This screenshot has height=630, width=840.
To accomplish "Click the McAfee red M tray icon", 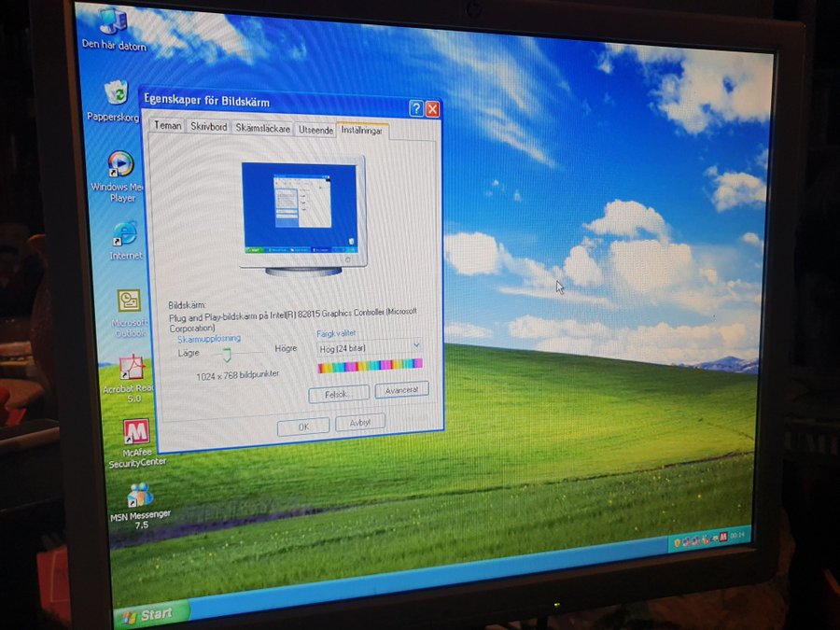I will click(x=723, y=537).
